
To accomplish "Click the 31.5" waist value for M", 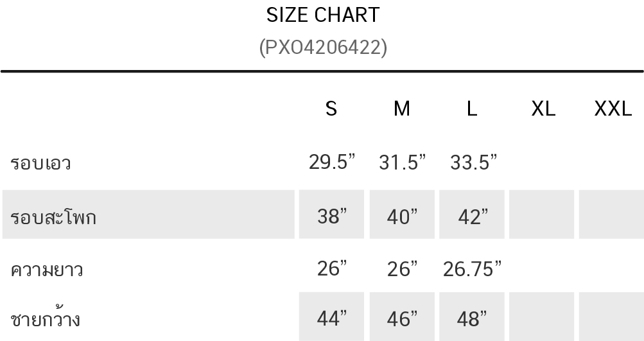I will tap(402, 162).
